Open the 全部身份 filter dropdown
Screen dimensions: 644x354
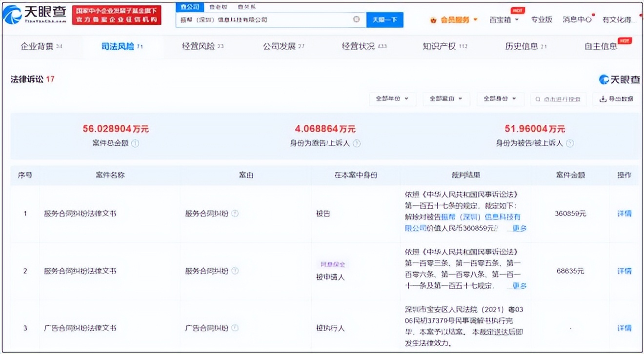click(499, 98)
